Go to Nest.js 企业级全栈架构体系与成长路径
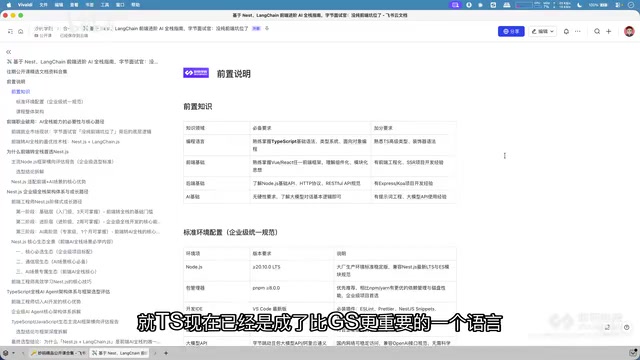 [x=47, y=191]
